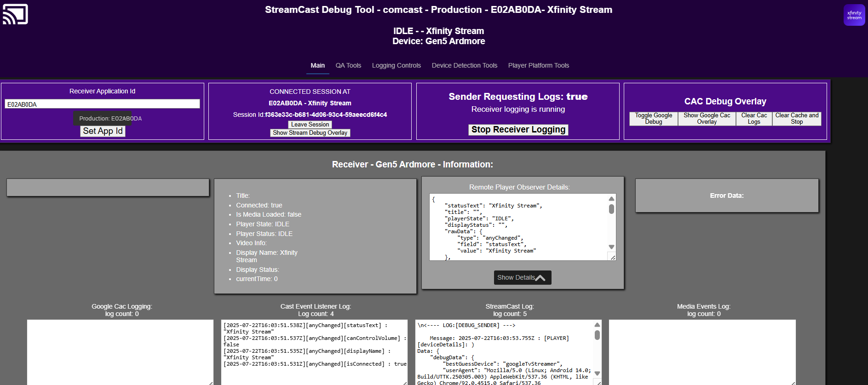Click 'Is Media Loaded: false' list item
The image size is (868, 385).
(269, 214)
